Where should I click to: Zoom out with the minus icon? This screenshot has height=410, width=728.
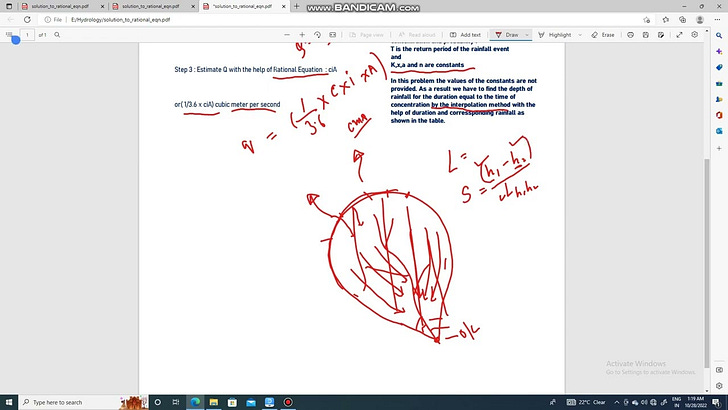287,35
